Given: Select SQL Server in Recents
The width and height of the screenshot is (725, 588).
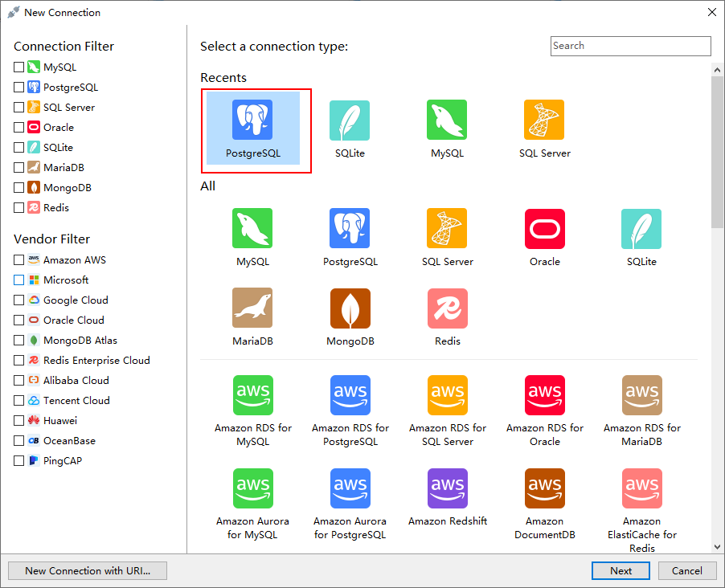Looking at the screenshot, I should 544,129.
